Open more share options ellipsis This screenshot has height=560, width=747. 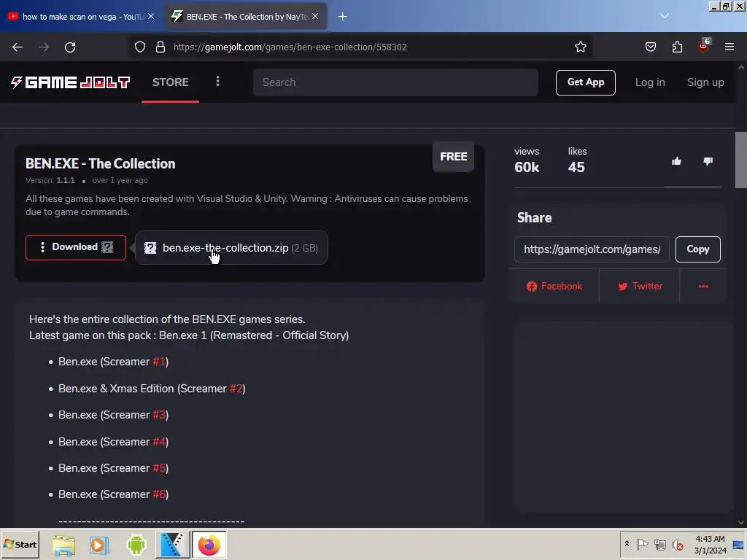pyautogui.click(x=703, y=286)
